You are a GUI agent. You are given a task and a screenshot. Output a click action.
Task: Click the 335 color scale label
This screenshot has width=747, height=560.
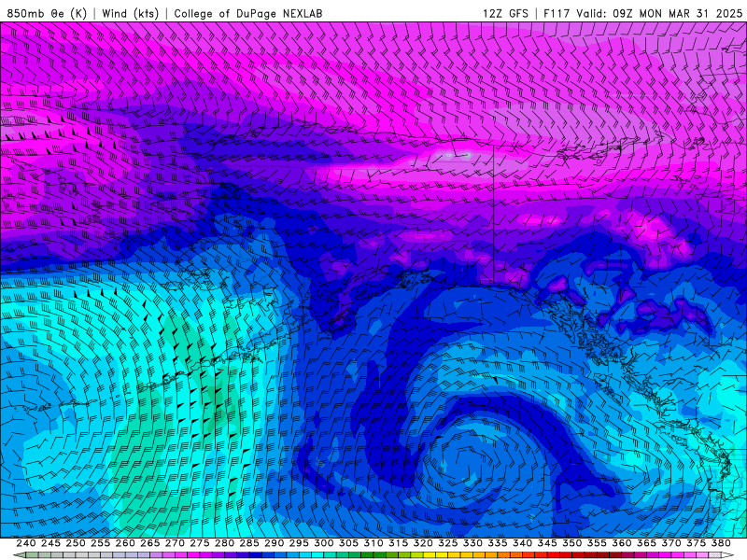pyautogui.click(x=498, y=543)
